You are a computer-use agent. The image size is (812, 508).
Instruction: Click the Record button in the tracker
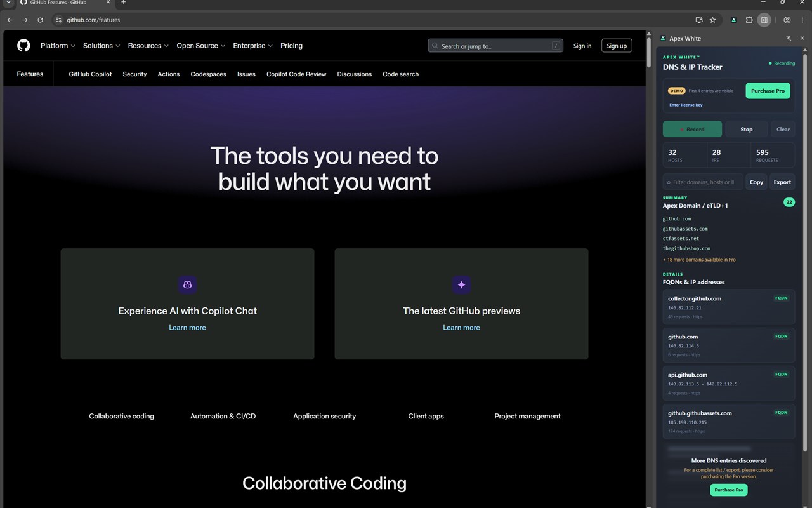coord(692,129)
